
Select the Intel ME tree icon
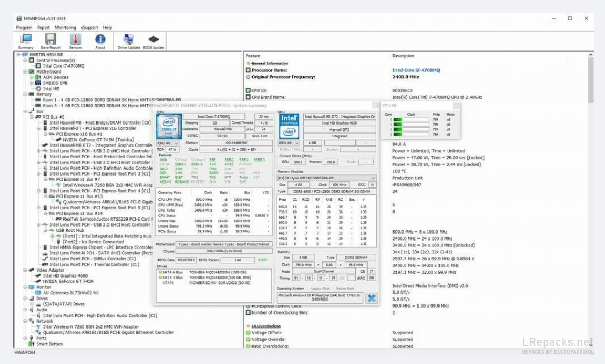click(39, 89)
